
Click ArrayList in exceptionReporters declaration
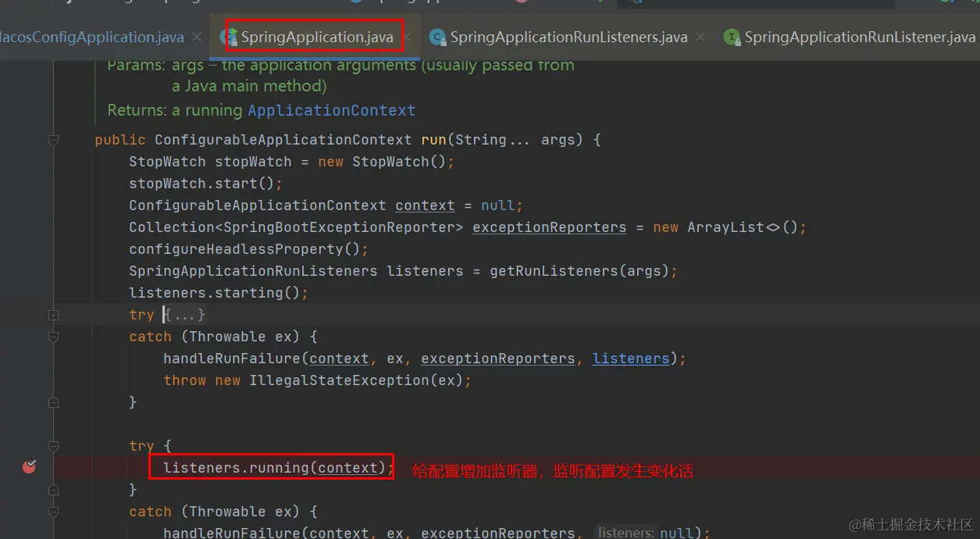pyautogui.click(x=725, y=227)
